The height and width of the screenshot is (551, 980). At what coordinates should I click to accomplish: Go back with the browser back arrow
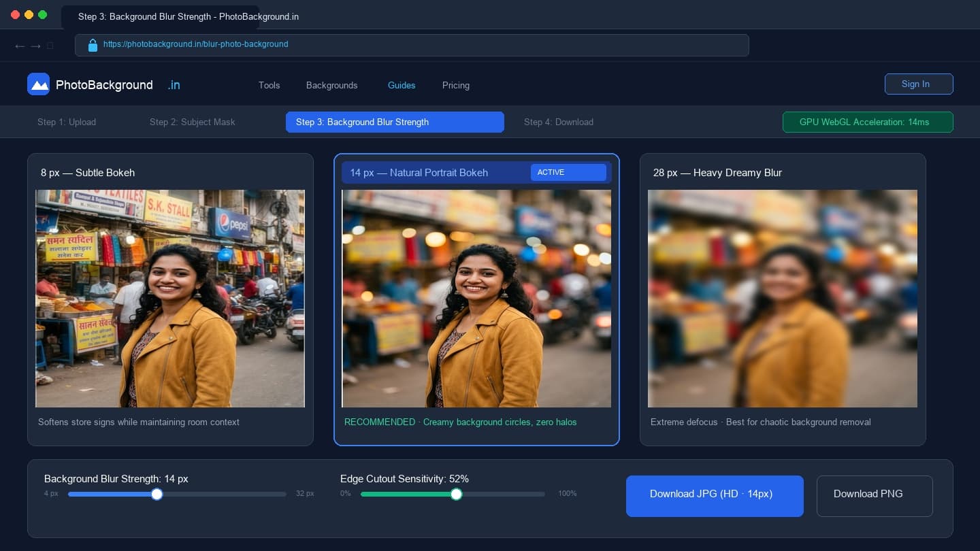click(20, 46)
